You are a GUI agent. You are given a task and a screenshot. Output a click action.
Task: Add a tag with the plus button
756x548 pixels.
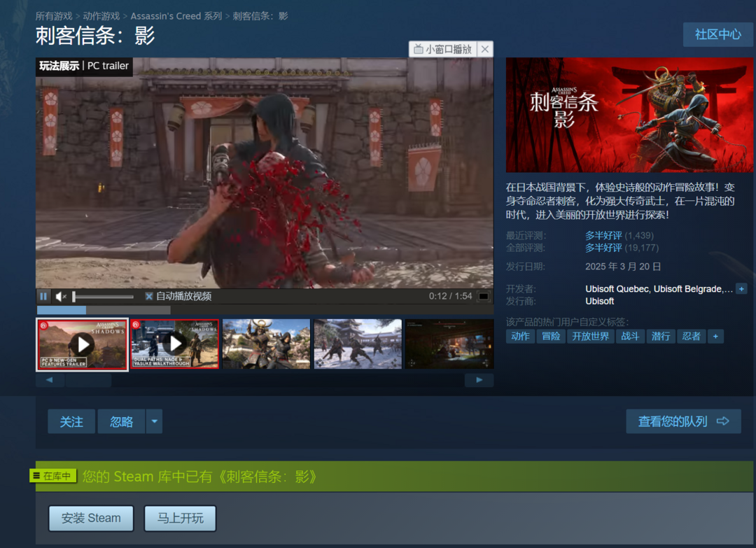click(715, 337)
